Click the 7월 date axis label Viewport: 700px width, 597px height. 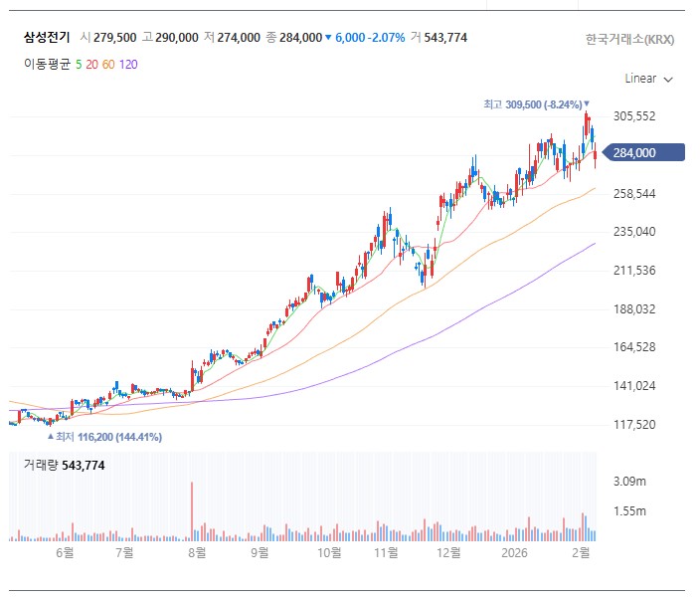click(x=124, y=553)
